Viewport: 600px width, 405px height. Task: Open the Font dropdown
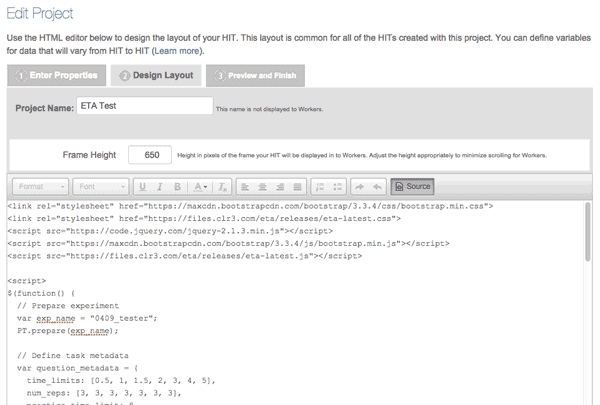[x=101, y=186]
